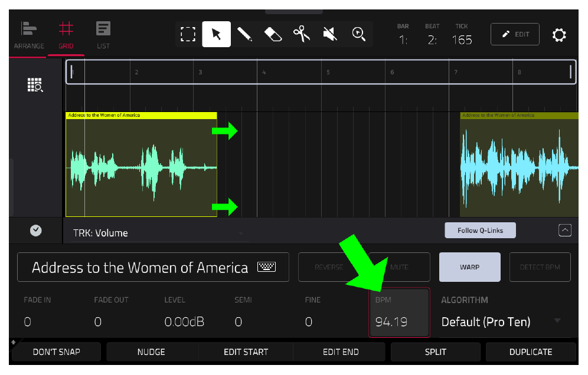Select the mute speaker tool
The width and height of the screenshot is (588, 375).
pos(330,34)
